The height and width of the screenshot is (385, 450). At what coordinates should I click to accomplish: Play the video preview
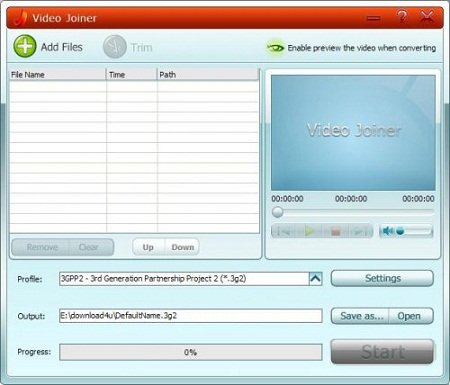[x=310, y=231]
